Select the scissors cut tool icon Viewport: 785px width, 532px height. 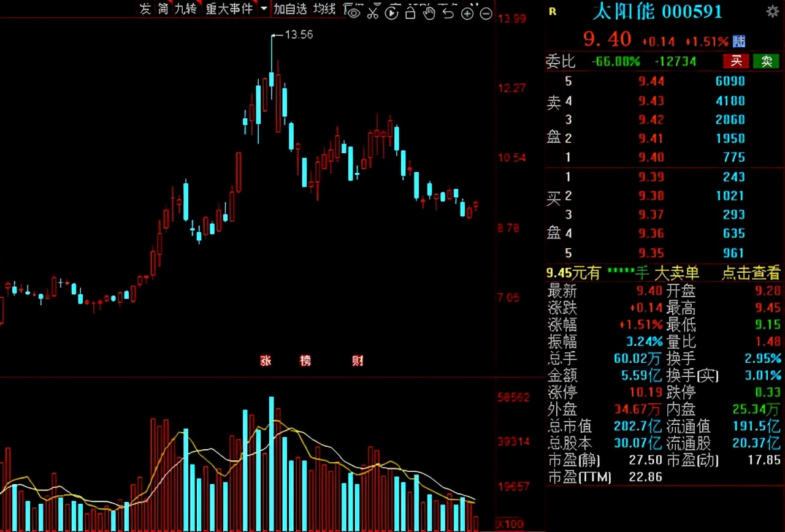(373, 12)
